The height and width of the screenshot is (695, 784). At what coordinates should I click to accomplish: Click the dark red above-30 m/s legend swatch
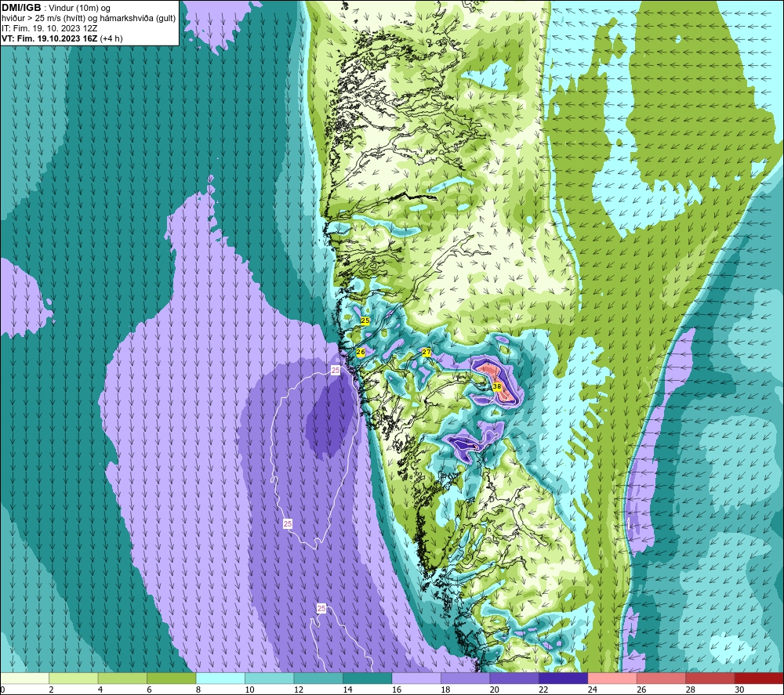coord(760,678)
